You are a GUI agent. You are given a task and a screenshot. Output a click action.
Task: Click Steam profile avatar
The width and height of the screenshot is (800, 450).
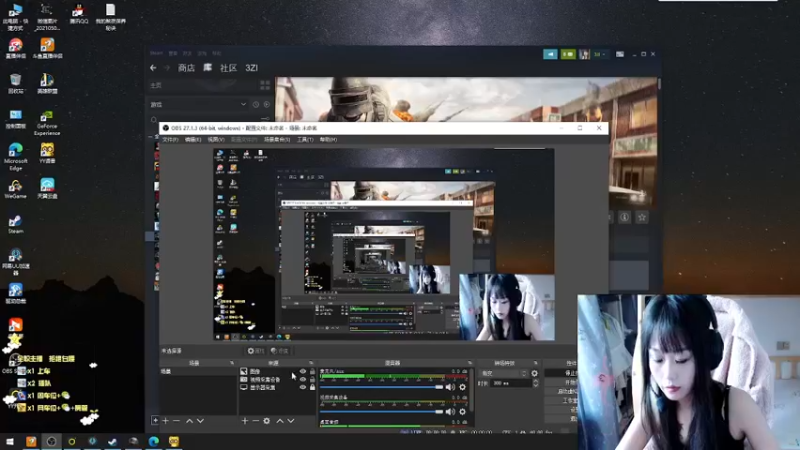tap(584, 54)
